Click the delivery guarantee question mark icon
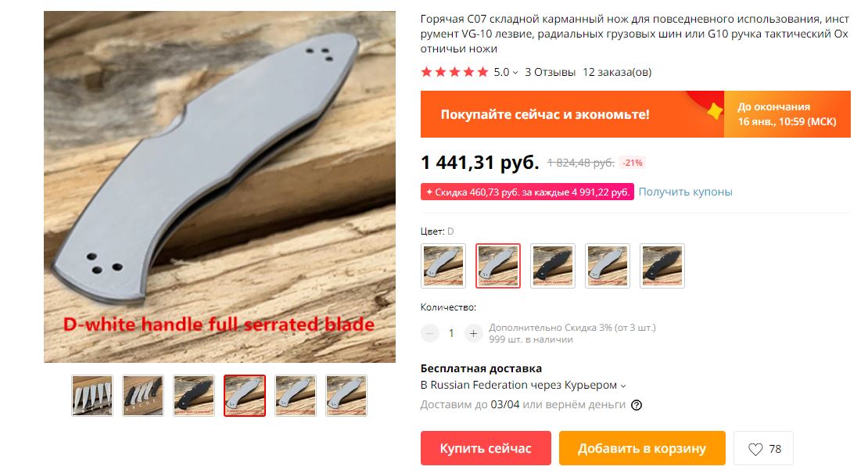868x470 pixels. (637, 405)
